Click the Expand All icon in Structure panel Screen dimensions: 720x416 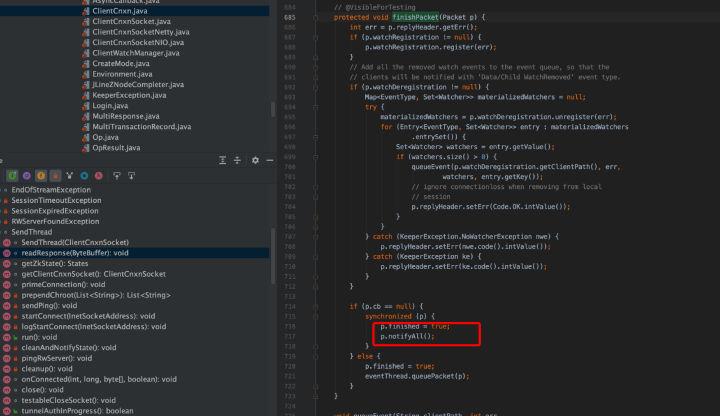[x=222, y=161]
